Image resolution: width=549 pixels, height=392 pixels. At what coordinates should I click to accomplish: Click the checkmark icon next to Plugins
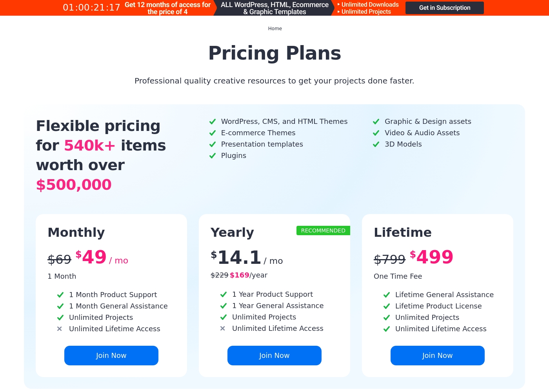pos(213,156)
